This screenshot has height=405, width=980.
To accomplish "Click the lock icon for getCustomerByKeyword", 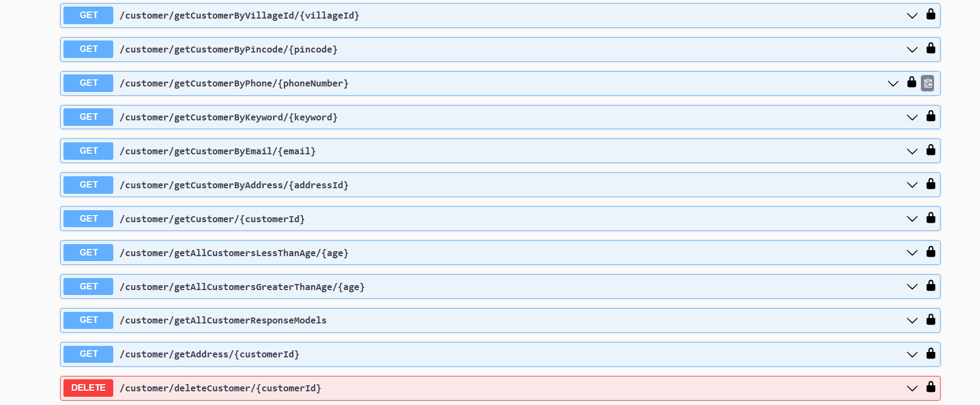I will pyautogui.click(x=931, y=116).
